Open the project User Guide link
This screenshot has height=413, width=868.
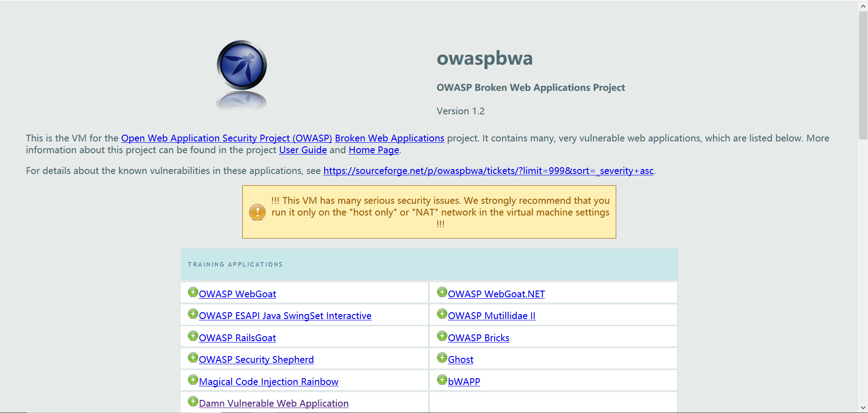(303, 150)
